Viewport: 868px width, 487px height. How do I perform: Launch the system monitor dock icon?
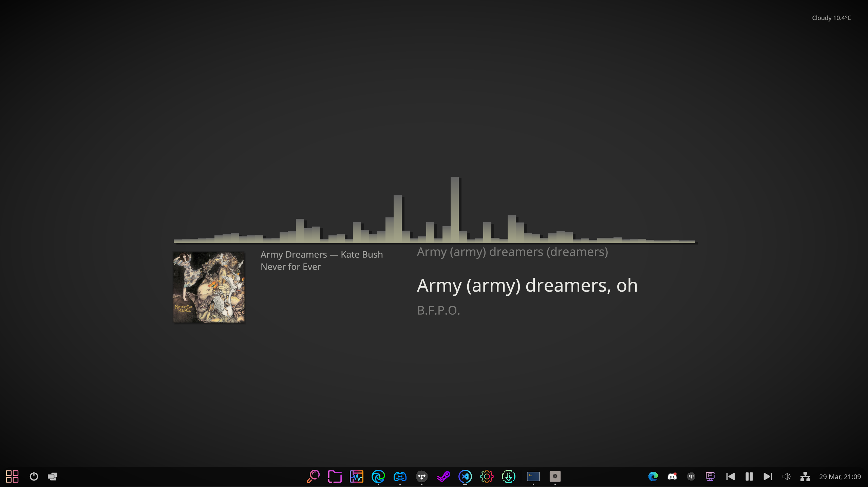point(356,476)
